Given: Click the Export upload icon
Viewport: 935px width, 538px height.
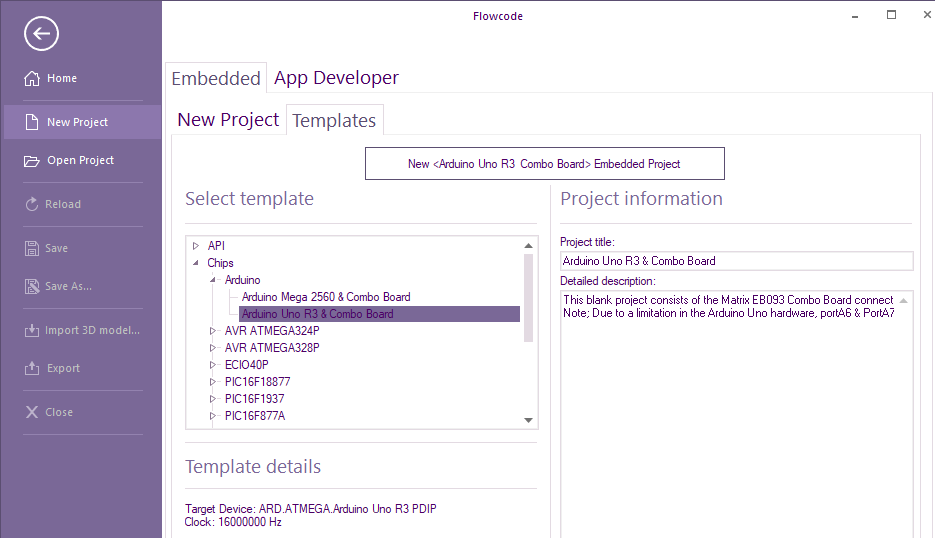Looking at the screenshot, I should [x=32, y=368].
